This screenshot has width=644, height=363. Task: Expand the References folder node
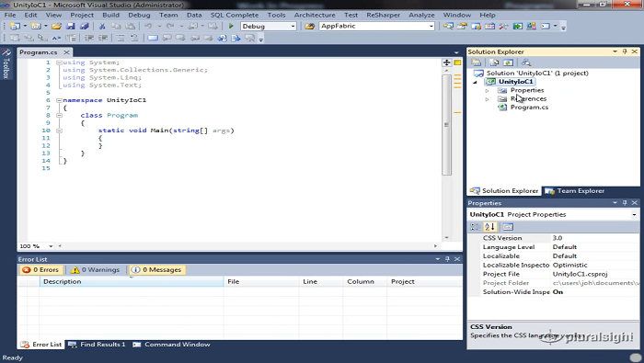[487, 99]
